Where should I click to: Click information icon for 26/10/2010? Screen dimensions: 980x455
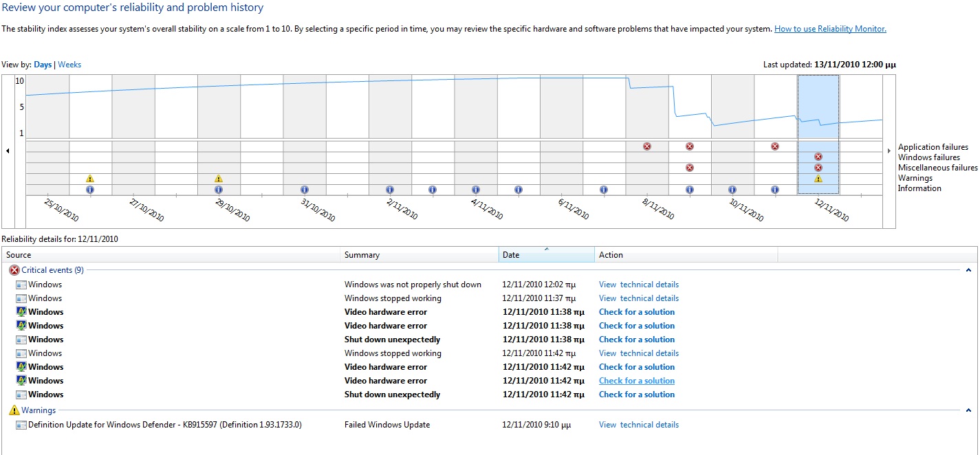[x=90, y=190]
